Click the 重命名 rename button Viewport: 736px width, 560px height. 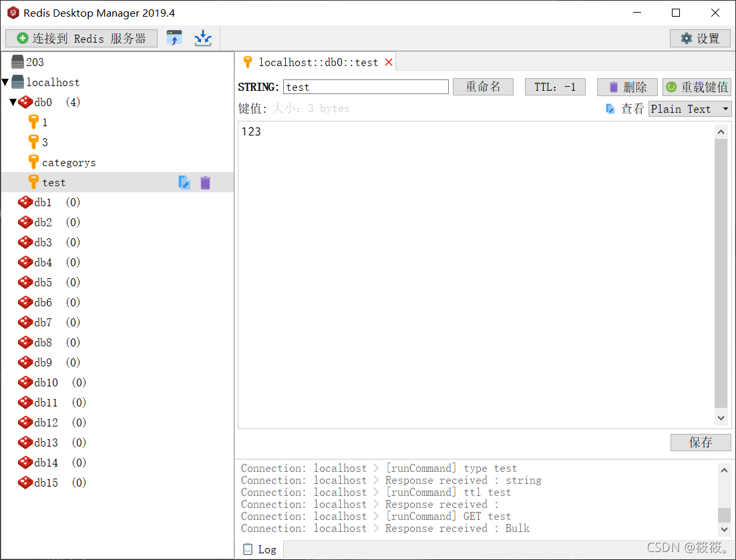pos(483,87)
